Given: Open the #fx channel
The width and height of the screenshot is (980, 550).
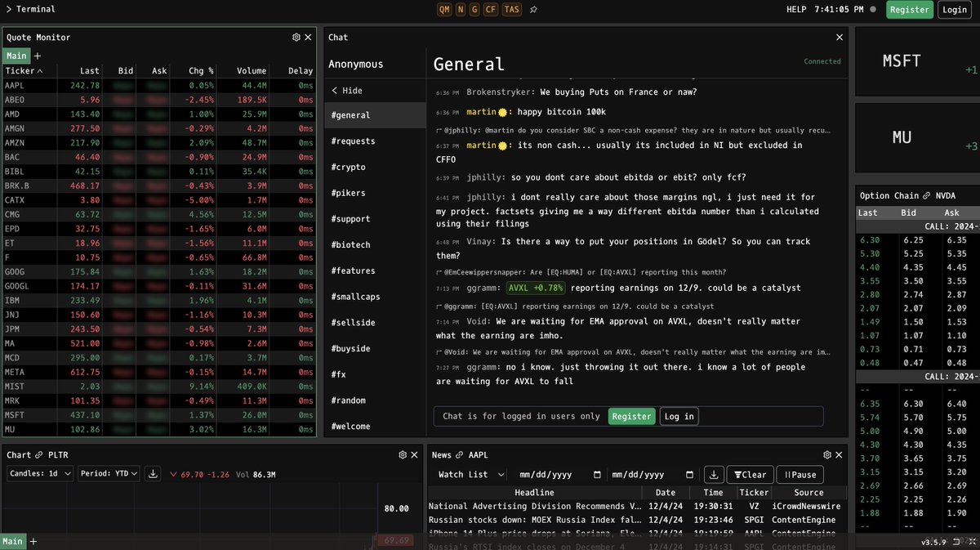Looking at the screenshot, I should (375, 374).
